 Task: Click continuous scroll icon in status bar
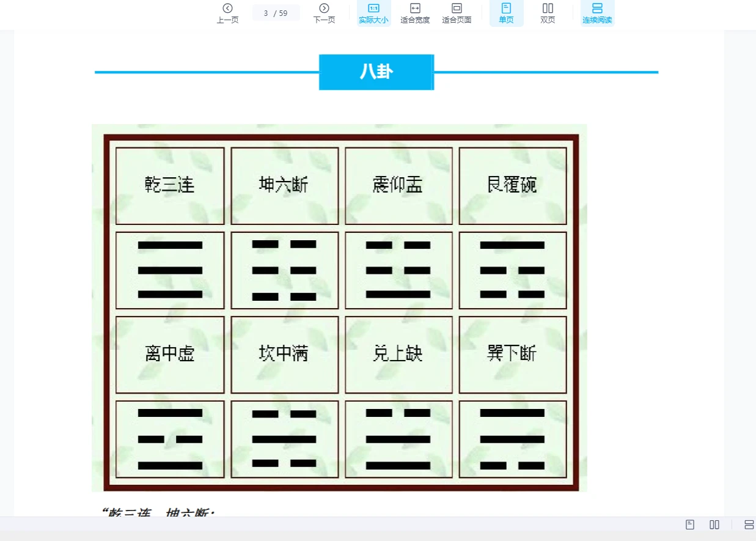(x=749, y=524)
